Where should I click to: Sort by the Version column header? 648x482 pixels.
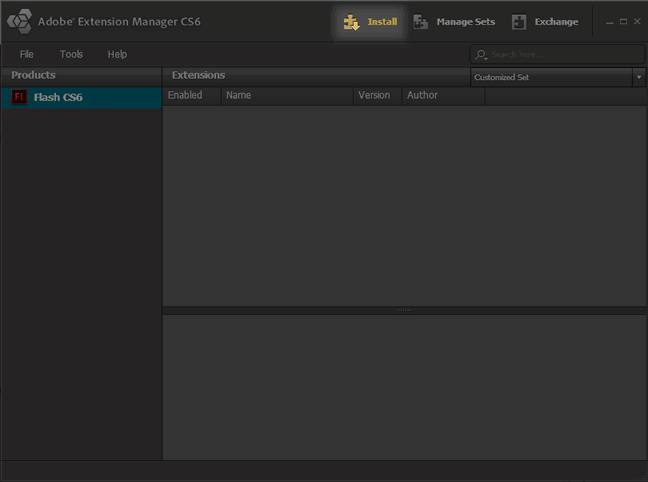coord(377,95)
